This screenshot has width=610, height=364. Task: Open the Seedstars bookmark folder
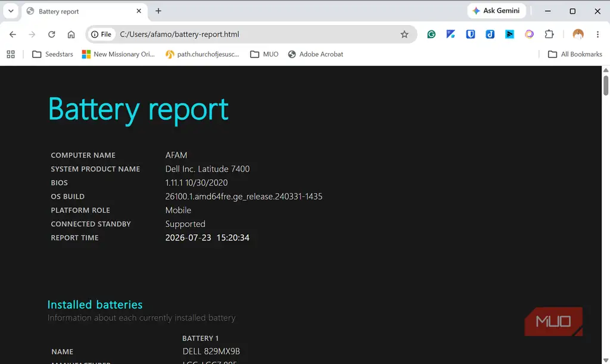click(x=52, y=54)
